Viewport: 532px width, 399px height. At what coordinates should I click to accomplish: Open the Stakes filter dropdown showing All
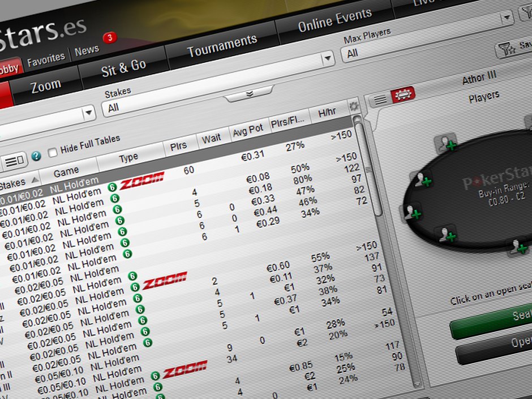(218, 83)
